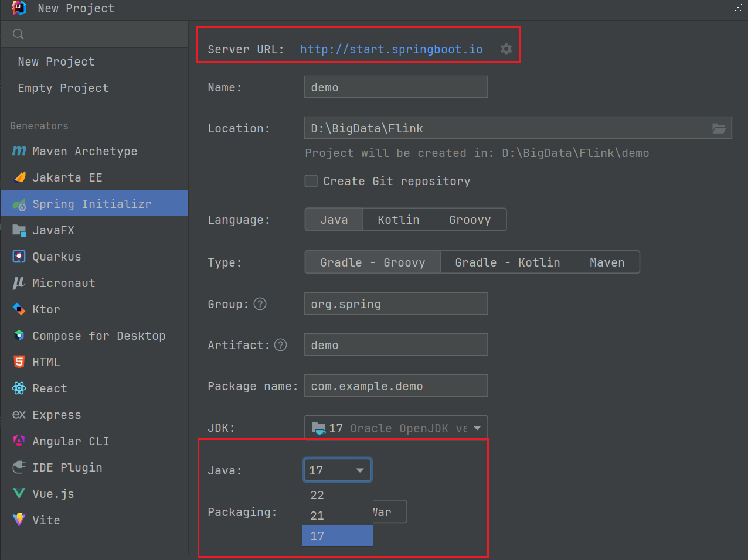
Task: Select JavaFX in the sidebar
Action: (94, 230)
